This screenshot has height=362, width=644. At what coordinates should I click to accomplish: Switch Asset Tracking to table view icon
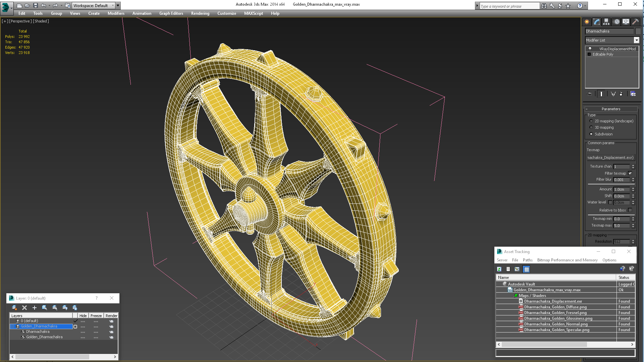pyautogui.click(x=527, y=269)
